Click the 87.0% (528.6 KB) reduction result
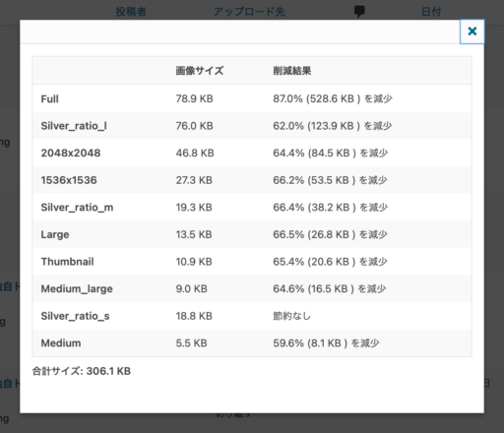Screen dimensions: 504x433 [333, 98]
